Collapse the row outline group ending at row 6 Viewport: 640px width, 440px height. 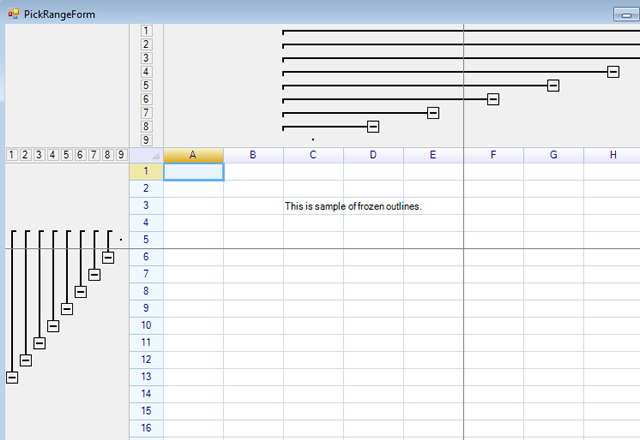tap(108, 258)
